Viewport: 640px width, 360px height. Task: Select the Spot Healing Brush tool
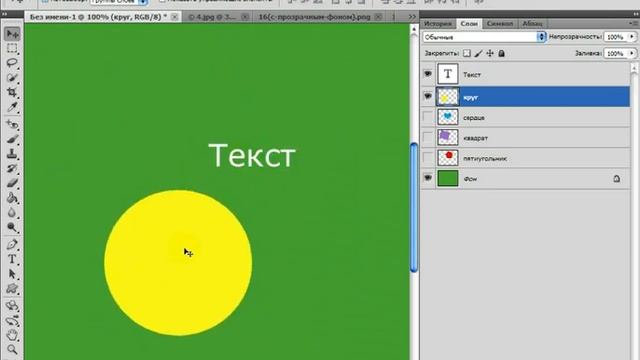click(x=12, y=124)
